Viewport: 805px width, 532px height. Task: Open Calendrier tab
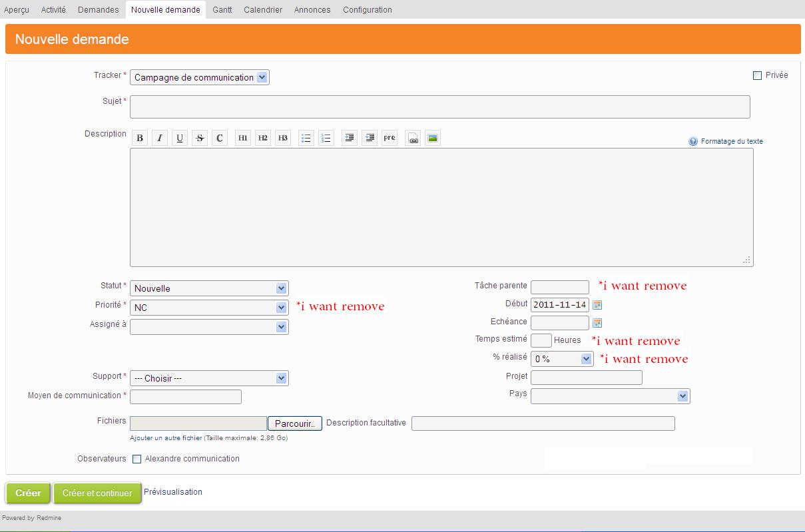(263, 10)
